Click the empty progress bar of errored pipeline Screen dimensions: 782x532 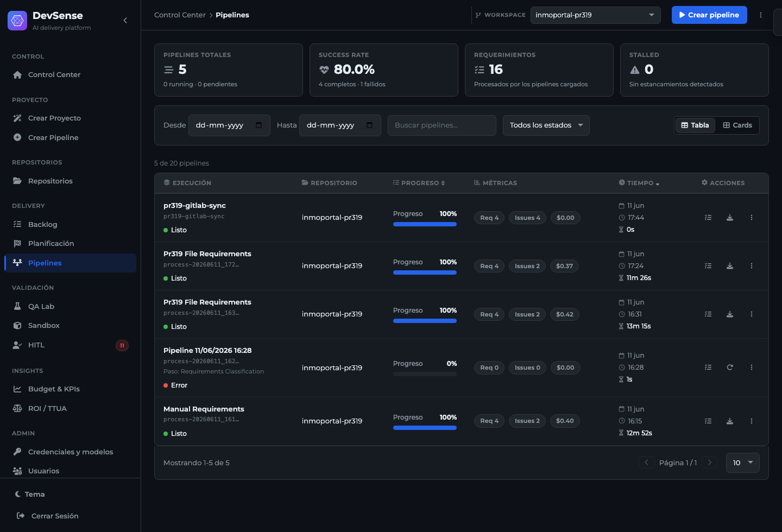[425, 374]
